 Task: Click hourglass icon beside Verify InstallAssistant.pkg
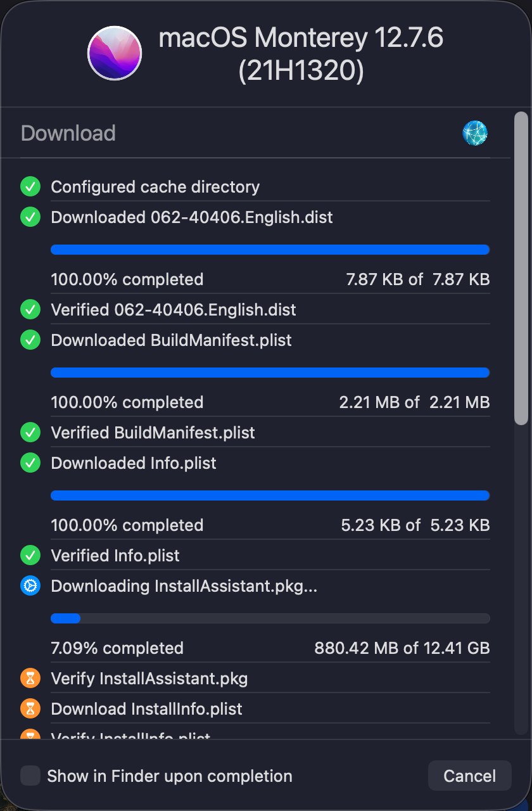(30, 679)
